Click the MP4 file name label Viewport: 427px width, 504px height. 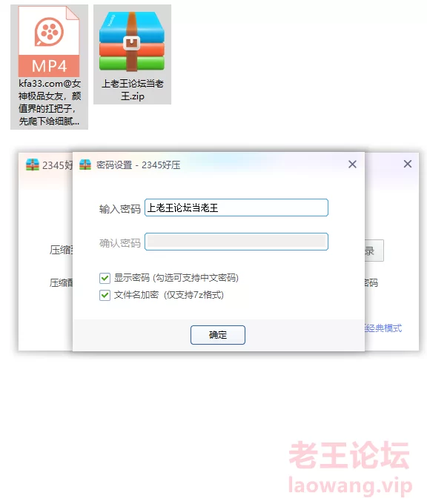pos(49,102)
